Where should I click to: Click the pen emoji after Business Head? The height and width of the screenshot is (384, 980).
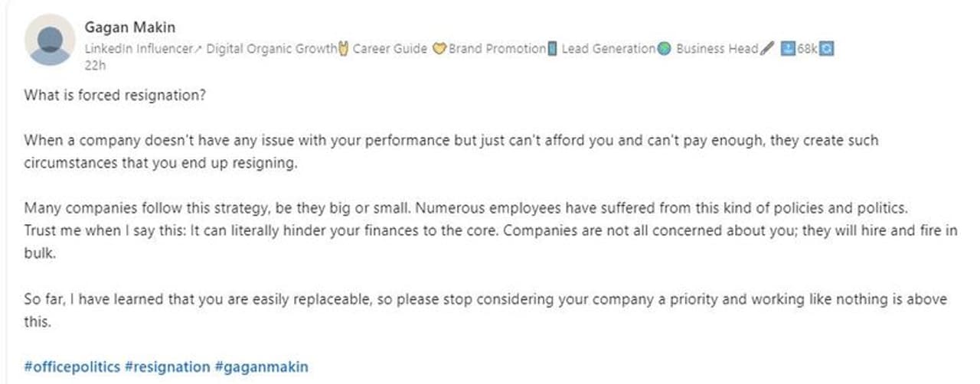[x=768, y=49]
